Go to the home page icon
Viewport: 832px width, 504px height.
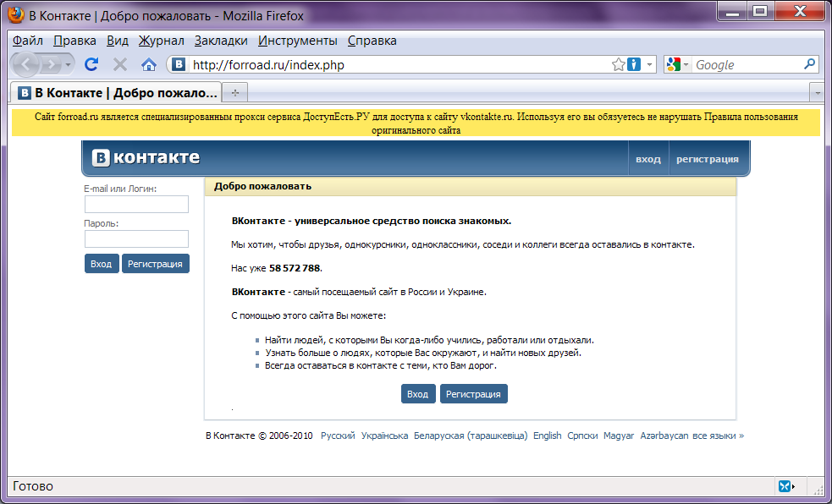(x=149, y=64)
